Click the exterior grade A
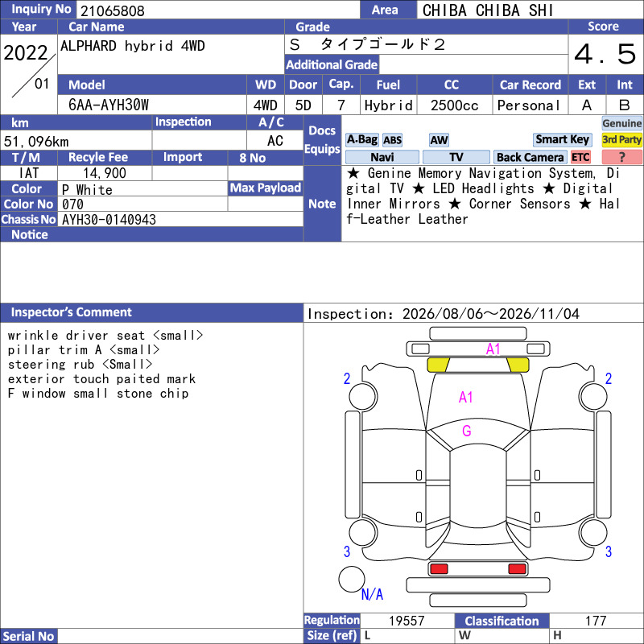 tap(587, 105)
